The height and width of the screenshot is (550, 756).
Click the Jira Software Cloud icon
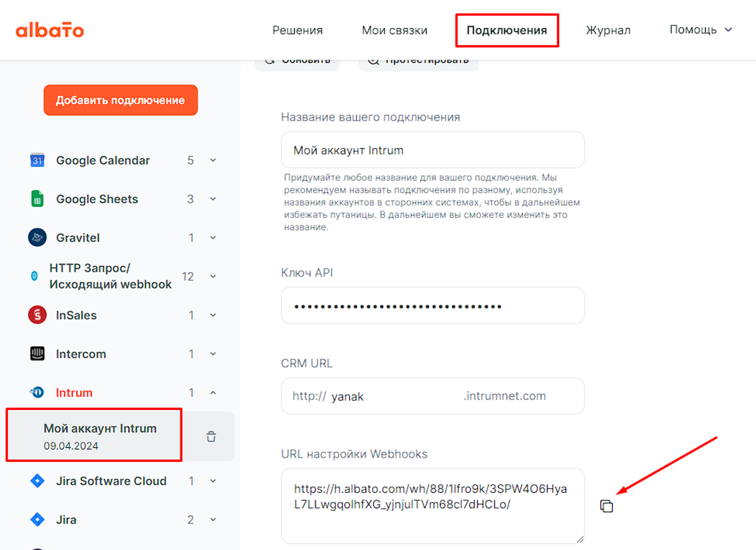pyautogui.click(x=37, y=481)
